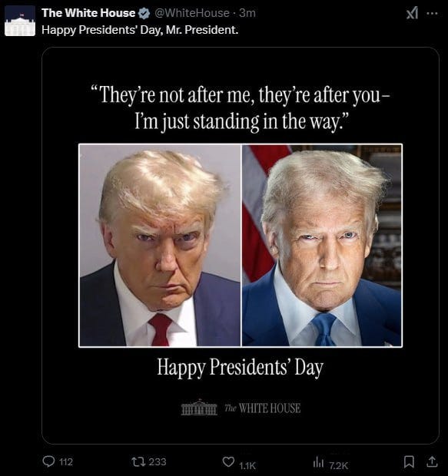Open the three-dot more options menu

point(432,13)
